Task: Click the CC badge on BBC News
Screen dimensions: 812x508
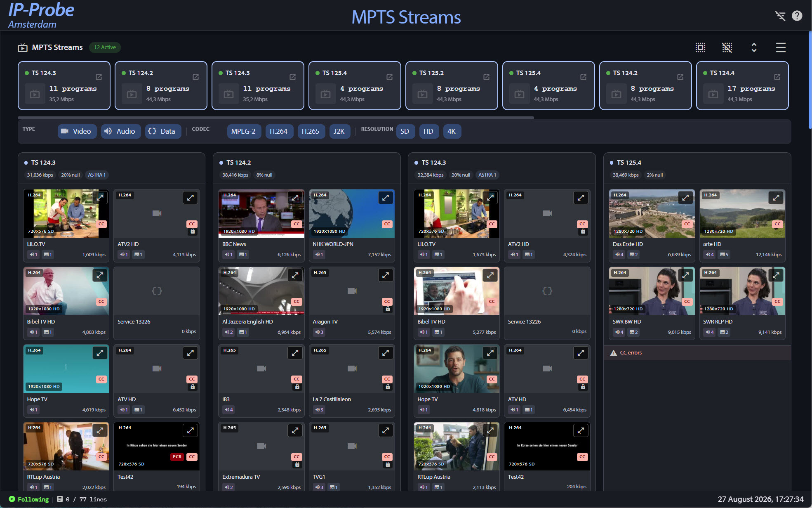Action: point(297,224)
